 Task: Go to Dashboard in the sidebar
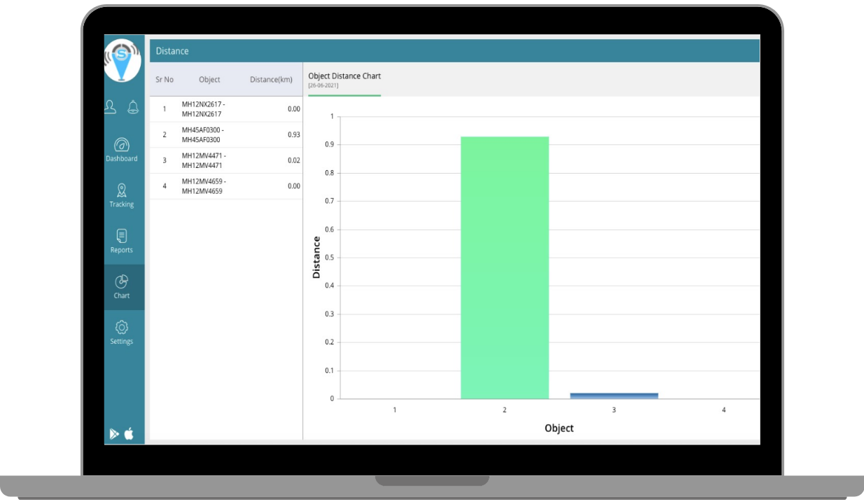[x=122, y=150]
